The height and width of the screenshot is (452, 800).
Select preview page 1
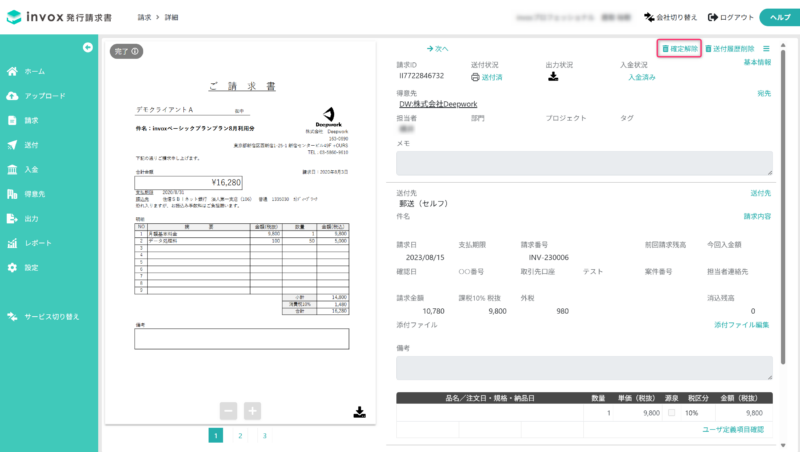pyautogui.click(x=216, y=435)
